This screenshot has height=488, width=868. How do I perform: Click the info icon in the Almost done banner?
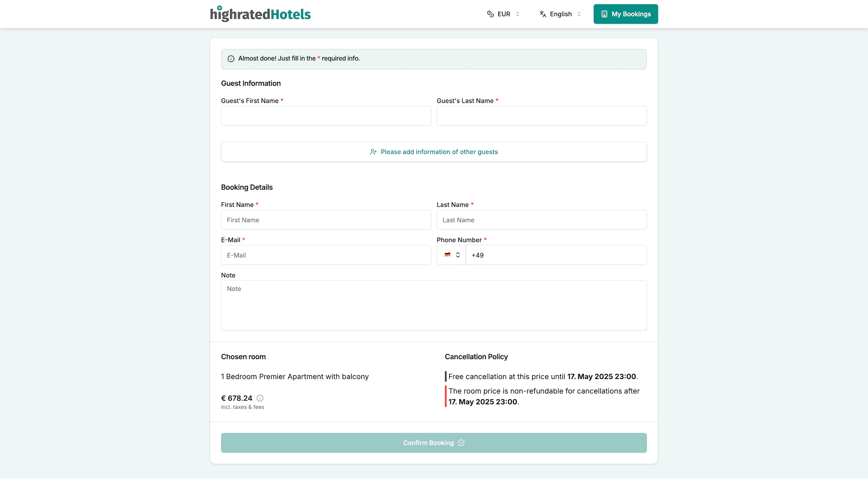(231, 59)
